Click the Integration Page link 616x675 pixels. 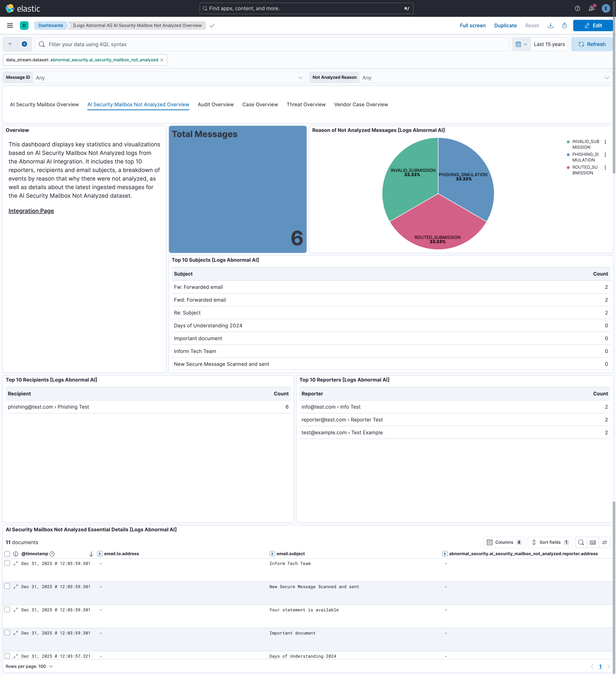[x=31, y=211]
